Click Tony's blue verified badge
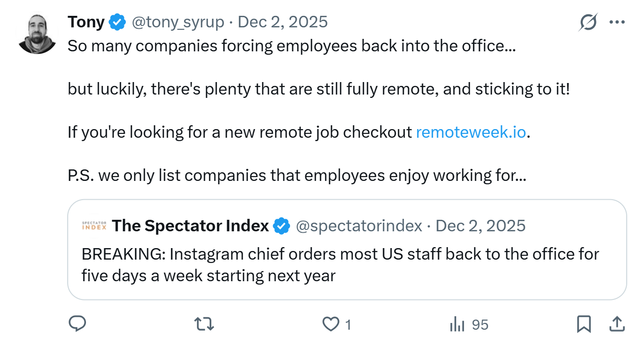This screenshot has height=346, width=644. (117, 22)
